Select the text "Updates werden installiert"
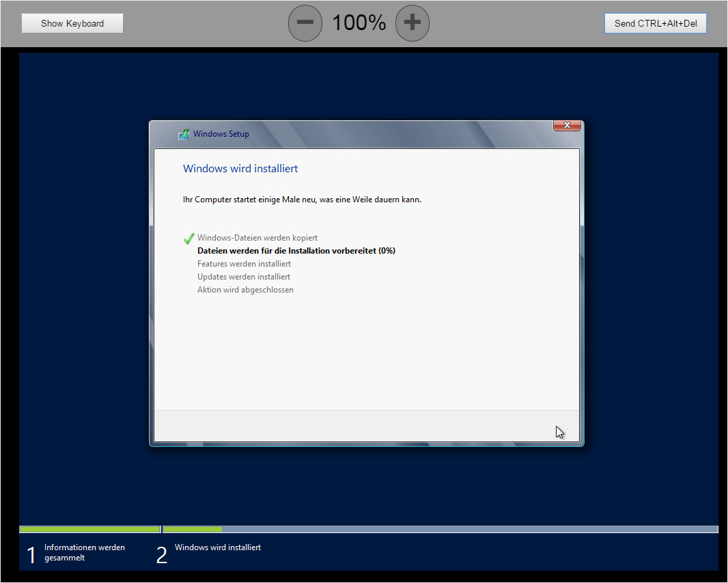The height and width of the screenshot is (583, 728). pos(244,277)
